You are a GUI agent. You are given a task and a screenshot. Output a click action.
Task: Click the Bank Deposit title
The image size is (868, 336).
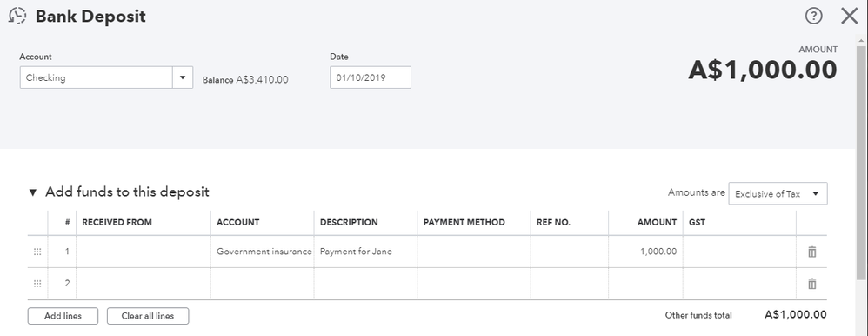pyautogui.click(x=90, y=16)
